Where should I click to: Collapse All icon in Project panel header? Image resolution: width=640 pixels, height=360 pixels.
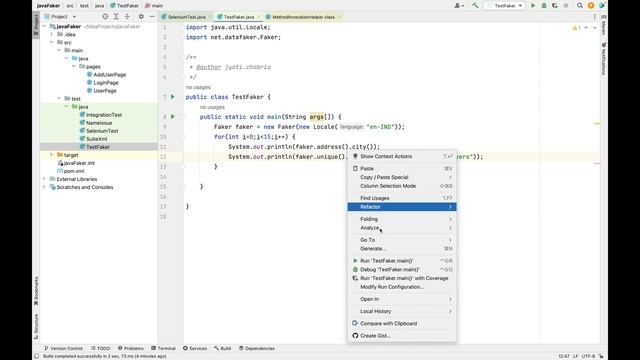127,17
